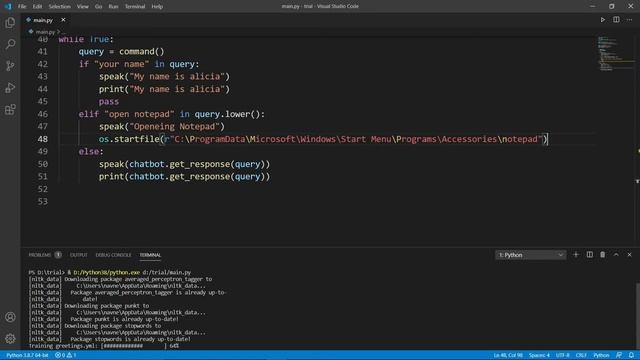Image resolution: width=640 pixels, height=360 pixels.
Task: Click the 'pass' statement on line 45
Action: pyautogui.click(x=109, y=101)
